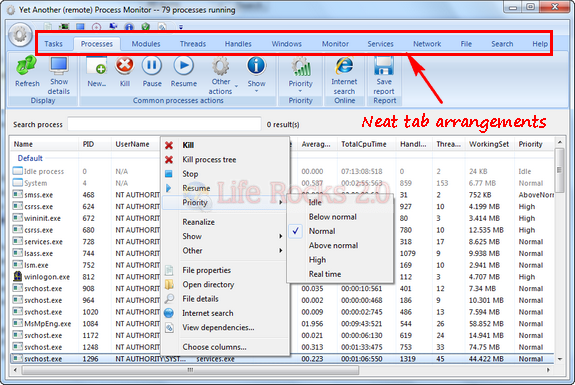
Task: Open Choose columns... menu entry
Action: click(224, 347)
